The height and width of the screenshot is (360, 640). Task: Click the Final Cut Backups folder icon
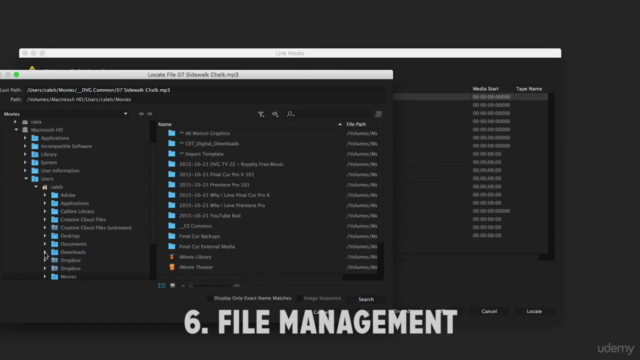click(x=172, y=236)
